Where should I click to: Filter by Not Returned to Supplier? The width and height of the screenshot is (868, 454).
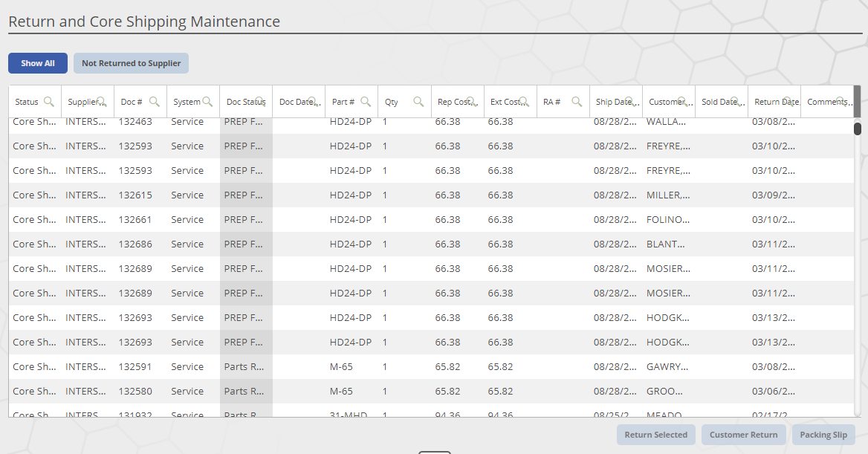(x=132, y=63)
